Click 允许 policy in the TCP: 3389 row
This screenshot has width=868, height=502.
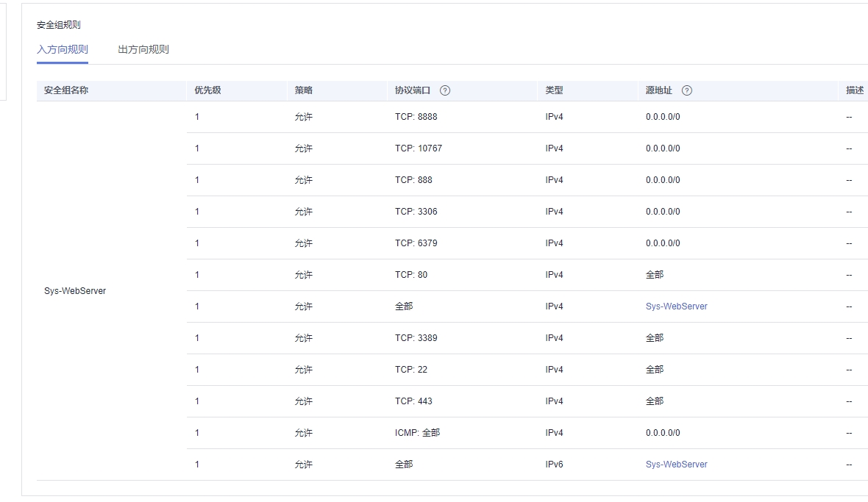click(x=303, y=338)
